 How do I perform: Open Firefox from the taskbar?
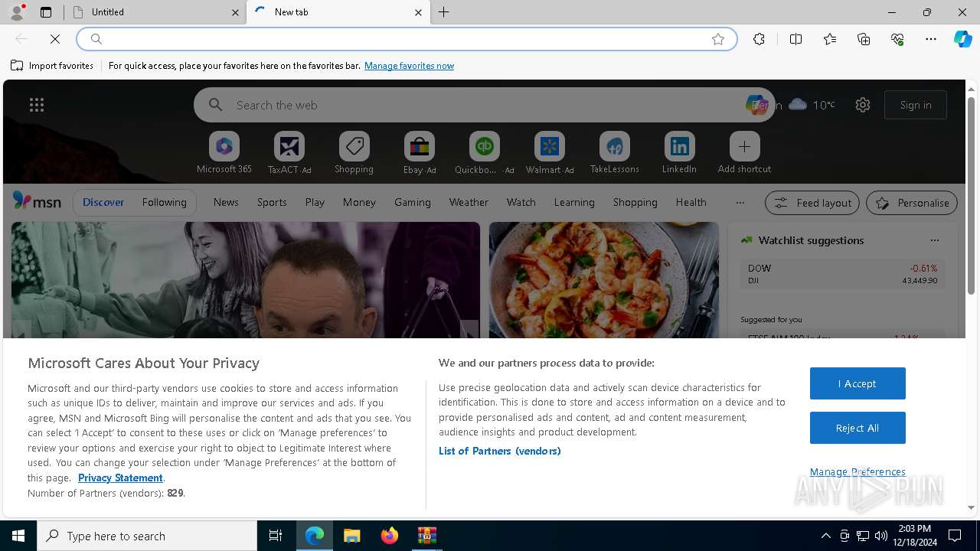point(390,536)
